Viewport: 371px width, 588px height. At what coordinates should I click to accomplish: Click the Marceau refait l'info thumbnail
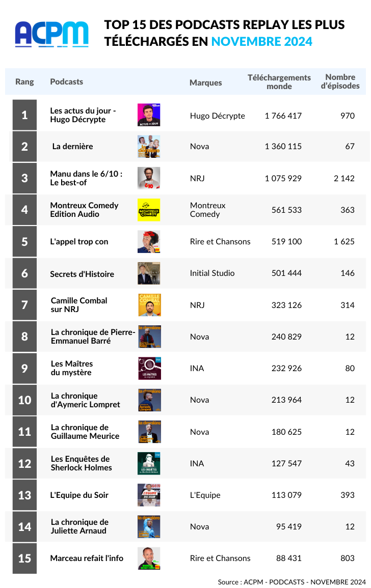coord(149,558)
